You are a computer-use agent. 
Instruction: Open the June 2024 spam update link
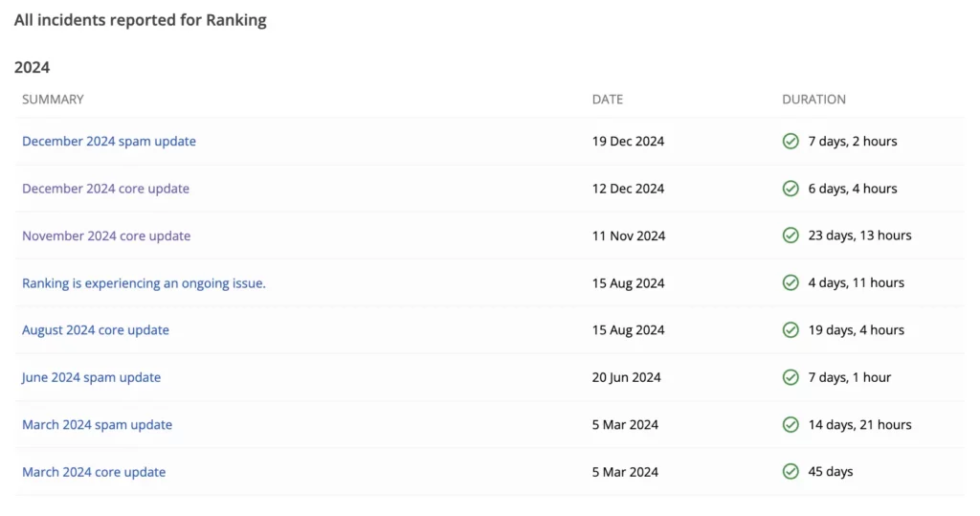click(91, 377)
